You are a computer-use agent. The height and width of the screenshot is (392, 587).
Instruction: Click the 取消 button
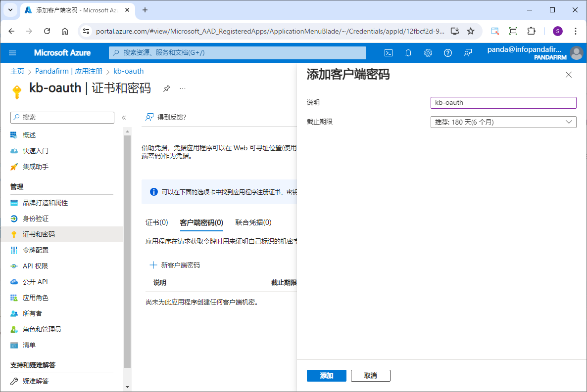point(370,376)
